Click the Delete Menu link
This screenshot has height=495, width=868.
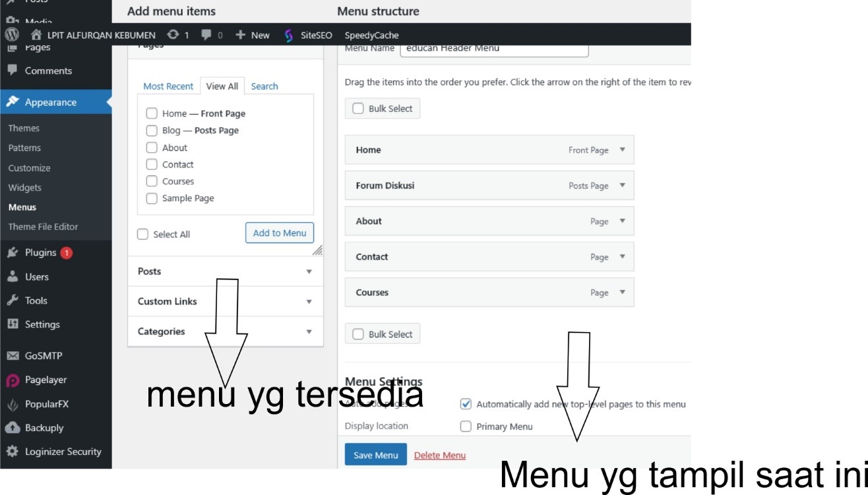(x=439, y=455)
